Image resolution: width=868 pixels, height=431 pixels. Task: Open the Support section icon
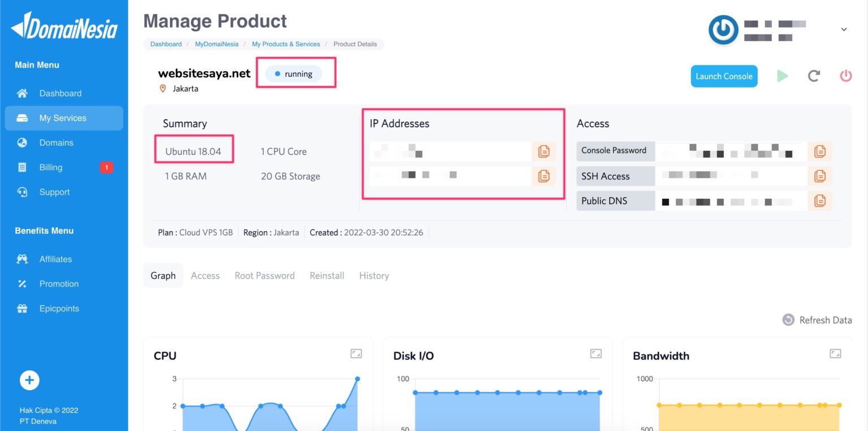[22, 192]
